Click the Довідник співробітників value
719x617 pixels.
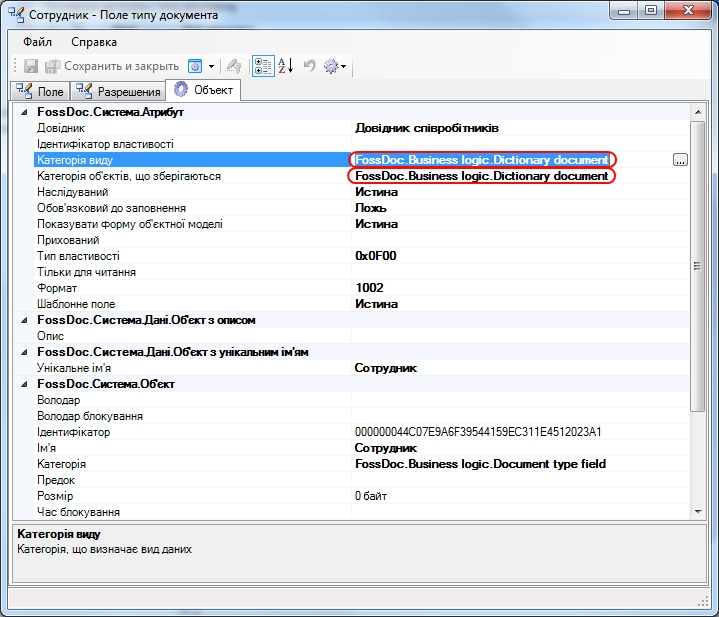(427, 128)
